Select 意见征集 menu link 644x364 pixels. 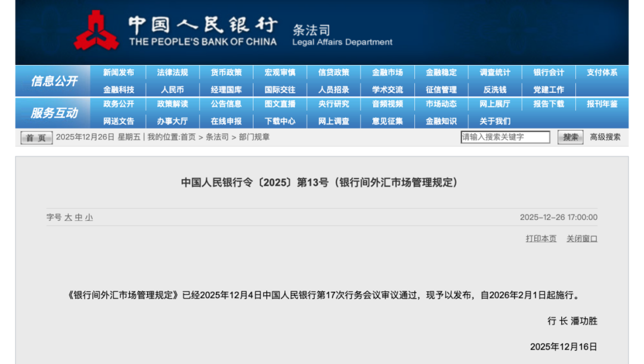[x=387, y=121]
